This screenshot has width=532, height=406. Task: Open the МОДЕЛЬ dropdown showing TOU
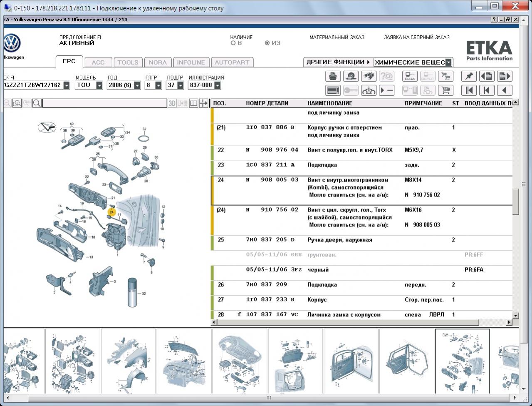99,85
